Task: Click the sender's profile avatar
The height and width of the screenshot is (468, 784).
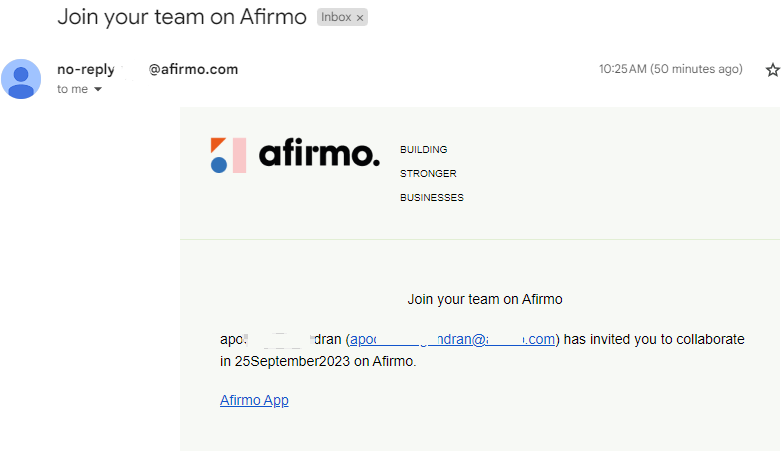Action: (x=21, y=79)
